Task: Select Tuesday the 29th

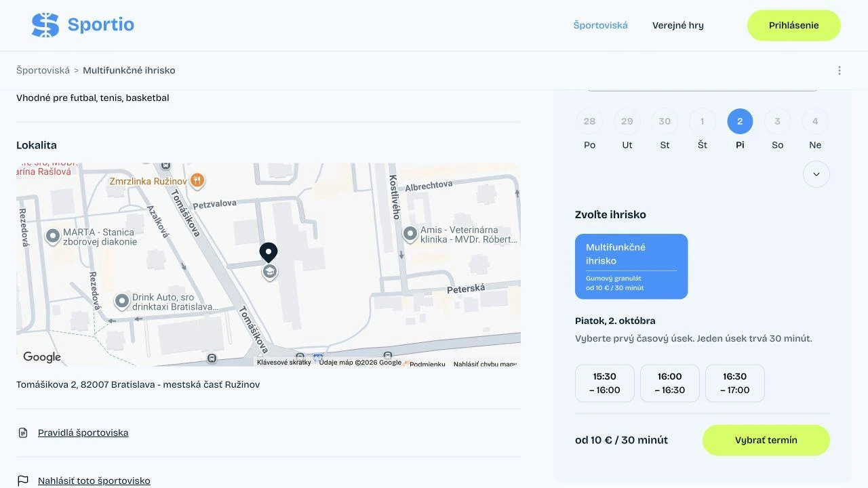Action: click(x=627, y=121)
